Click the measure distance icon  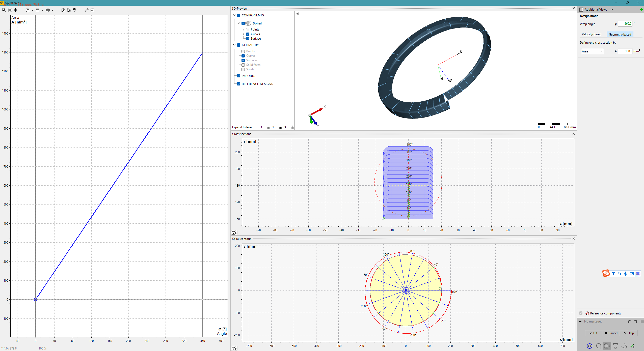click(x=86, y=10)
